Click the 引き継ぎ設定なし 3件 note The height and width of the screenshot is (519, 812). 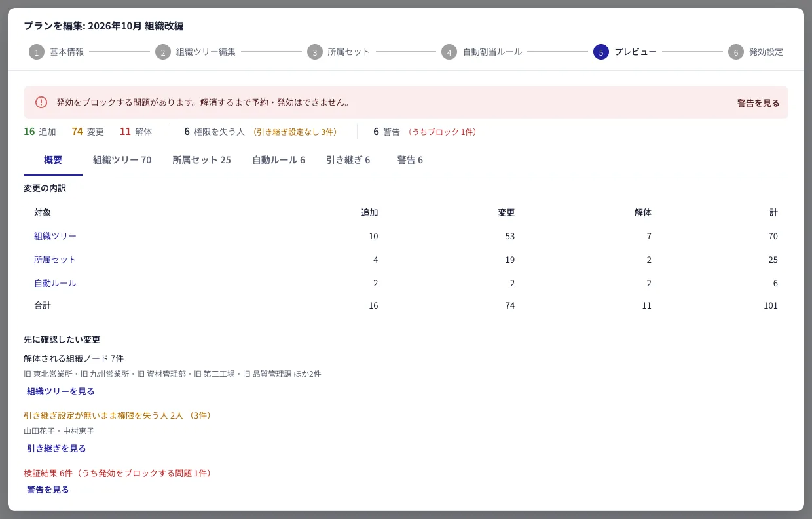(x=295, y=132)
